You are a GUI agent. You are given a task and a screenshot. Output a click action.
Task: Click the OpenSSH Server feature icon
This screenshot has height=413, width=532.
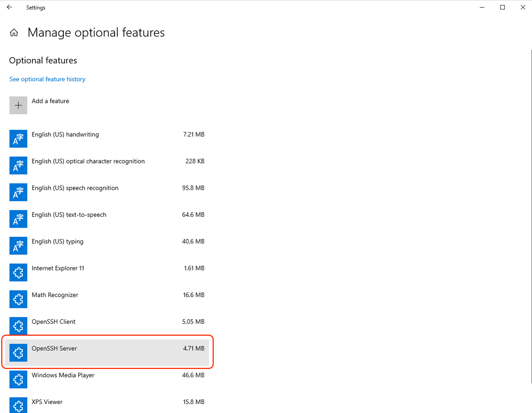[18, 353]
